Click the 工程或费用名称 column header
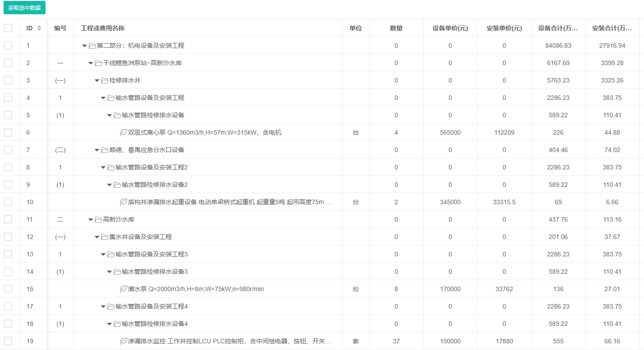This screenshot has height=350, width=644. tap(103, 28)
